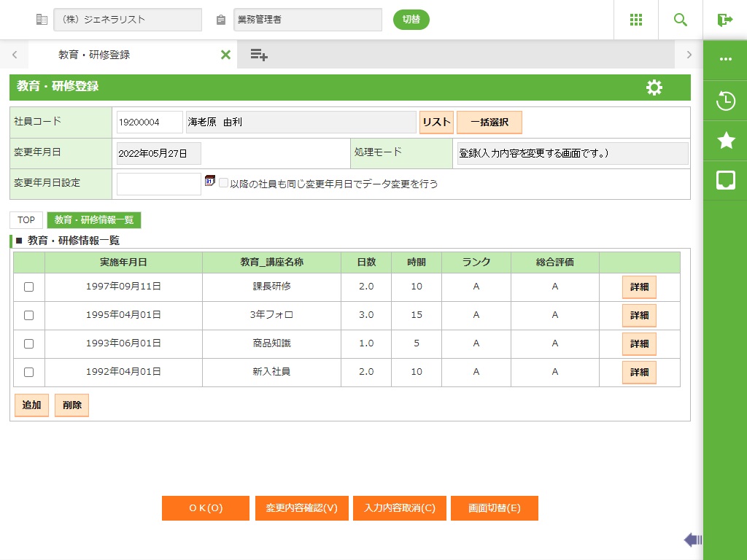Click the search magnifier icon
The image size is (747, 560).
click(x=680, y=20)
